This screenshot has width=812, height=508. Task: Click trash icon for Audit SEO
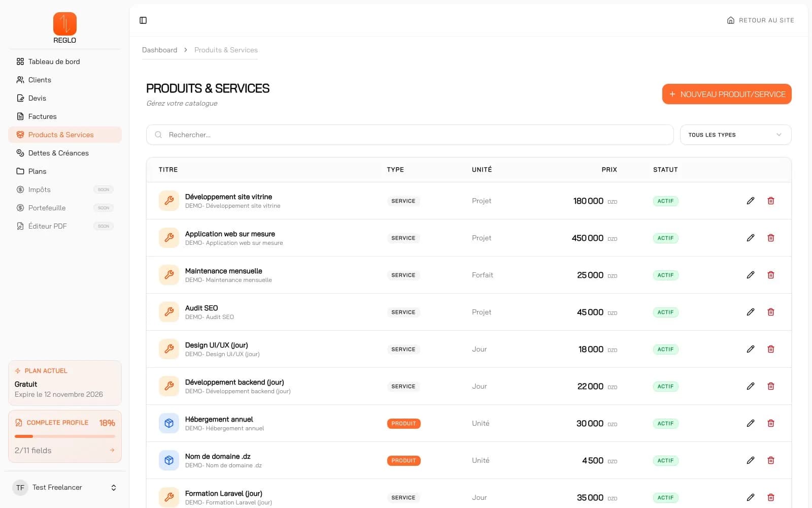[x=771, y=312]
